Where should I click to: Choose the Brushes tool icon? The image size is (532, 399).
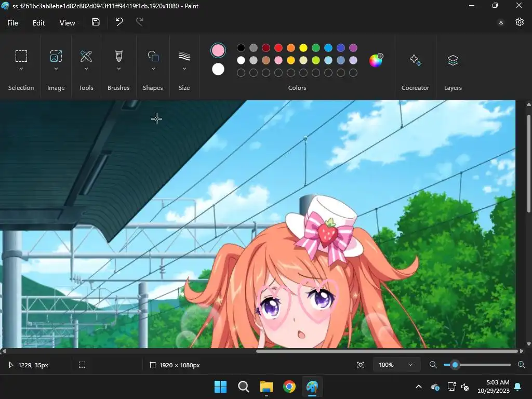coord(119,56)
